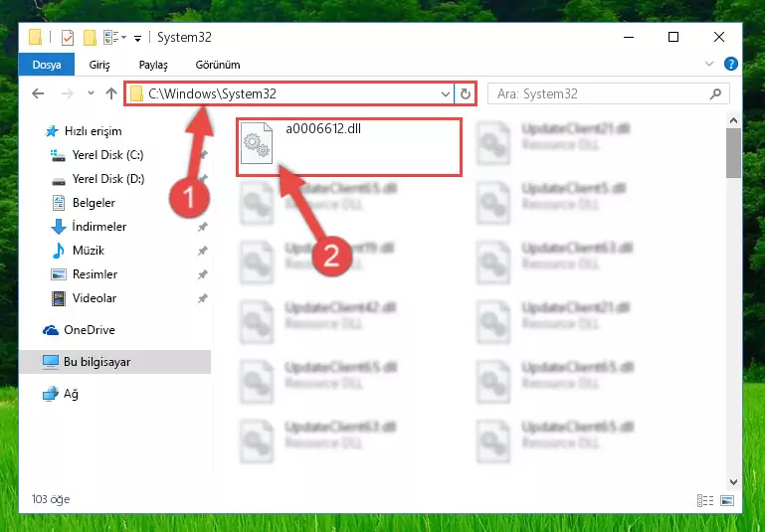Viewport: 765px width, 532px height.
Task: Open Yerel Disk (D:) in sidebar
Action: (x=108, y=179)
